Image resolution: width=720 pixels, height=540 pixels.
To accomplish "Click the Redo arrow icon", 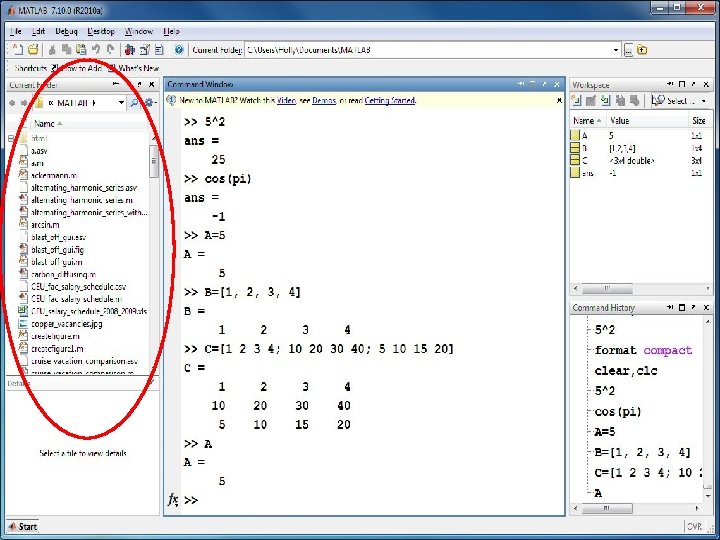I will [x=110, y=50].
